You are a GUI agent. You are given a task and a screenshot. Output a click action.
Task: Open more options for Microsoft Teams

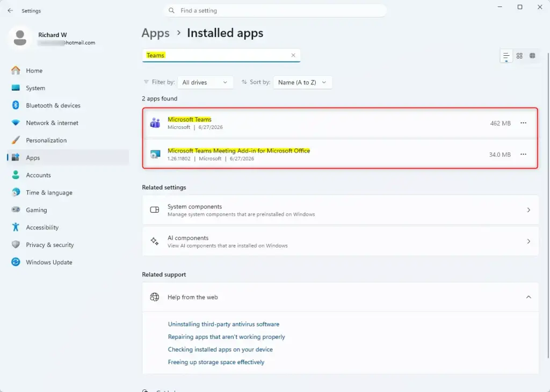coord(523,123)
